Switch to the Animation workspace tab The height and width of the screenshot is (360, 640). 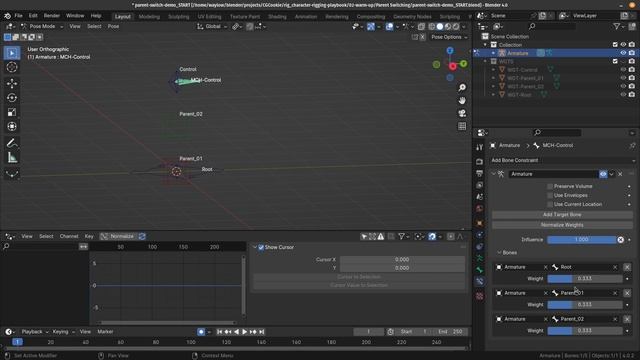306,17
